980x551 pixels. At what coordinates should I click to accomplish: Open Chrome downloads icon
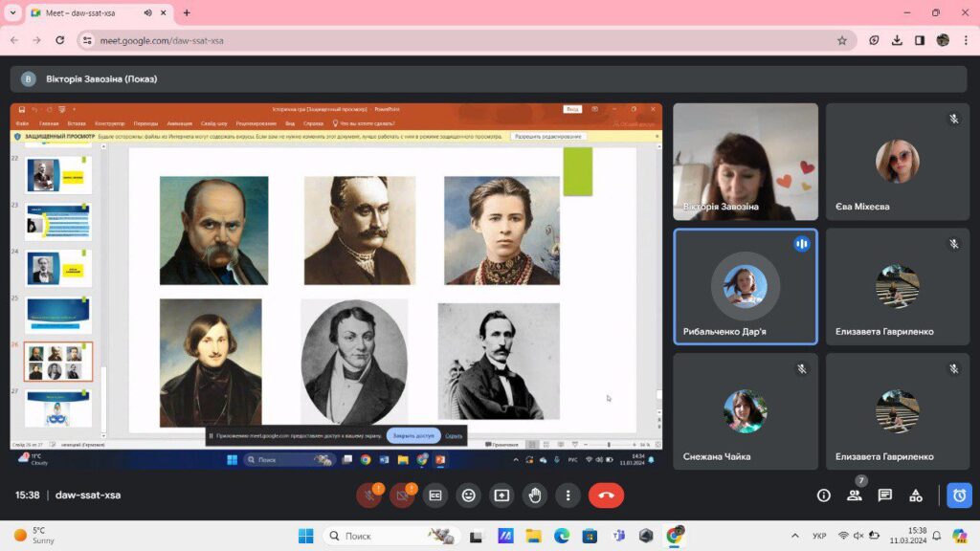897,40
